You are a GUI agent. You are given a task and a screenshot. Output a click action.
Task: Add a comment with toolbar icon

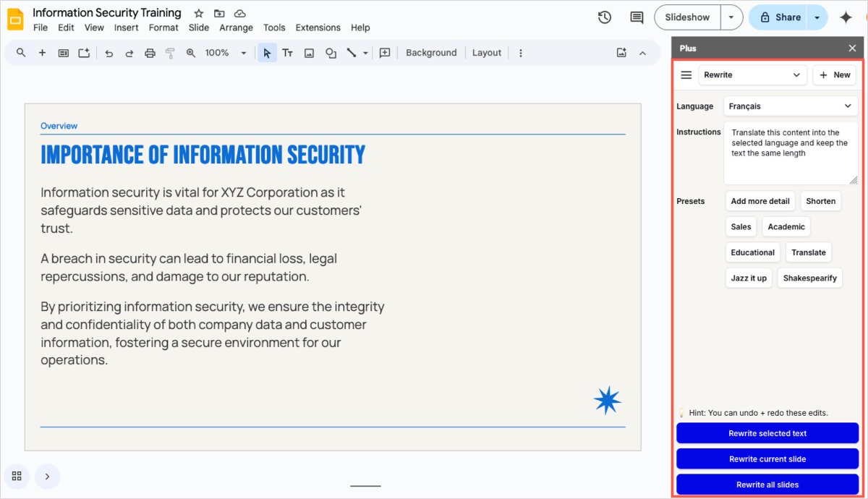[385, 53]
